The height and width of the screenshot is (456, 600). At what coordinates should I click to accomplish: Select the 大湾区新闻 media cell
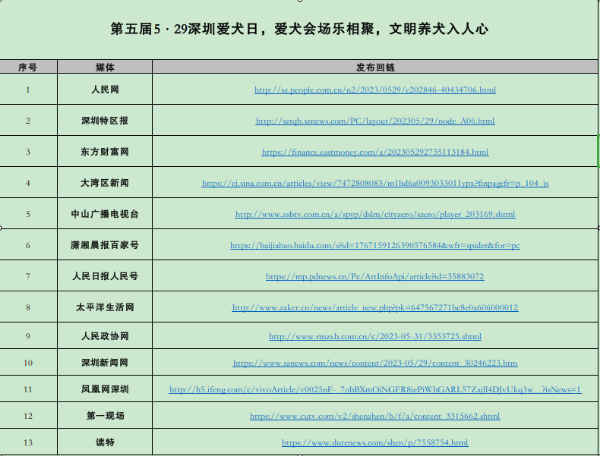tap(105, 183)
